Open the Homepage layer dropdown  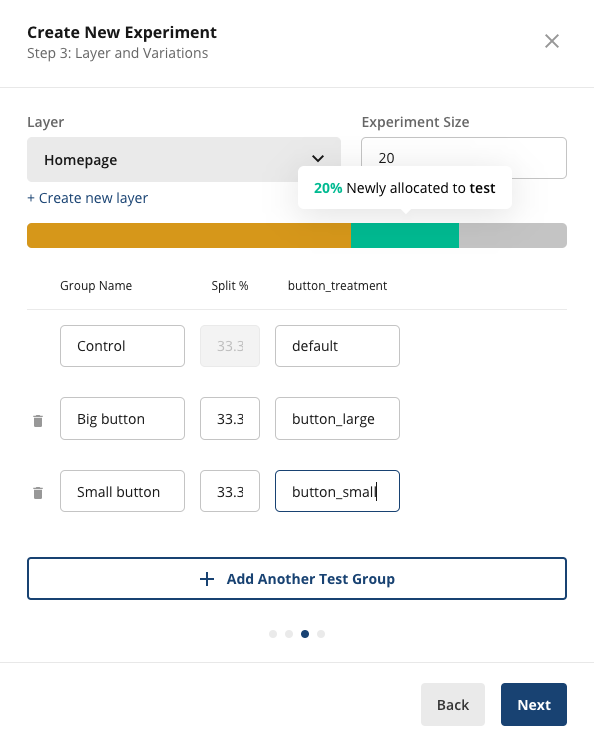click(184, 160)
